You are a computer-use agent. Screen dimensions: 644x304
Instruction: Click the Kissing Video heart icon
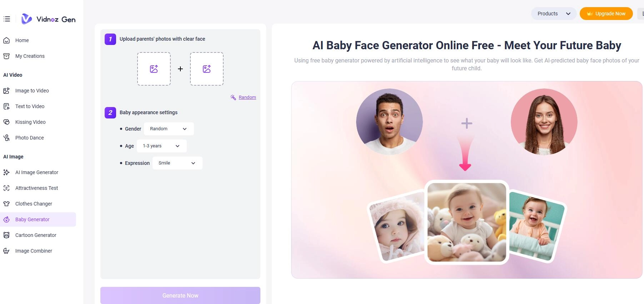tap(6, 122)
